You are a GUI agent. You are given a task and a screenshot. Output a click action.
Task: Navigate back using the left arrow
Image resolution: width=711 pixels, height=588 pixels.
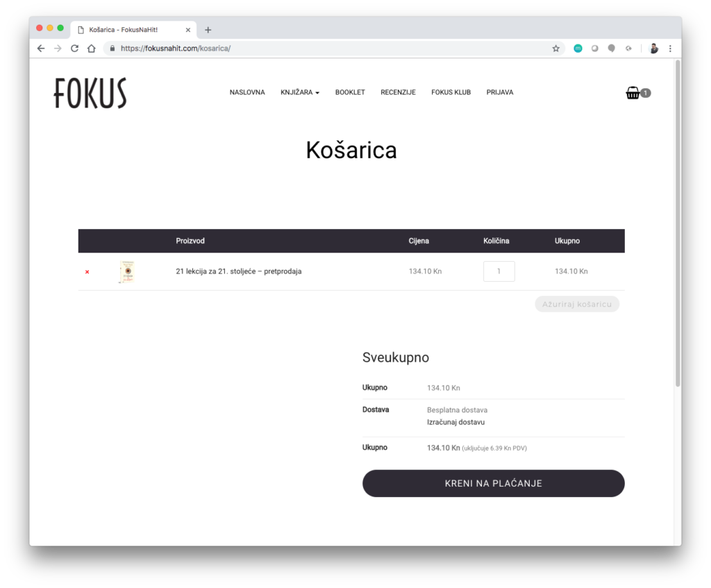[41, 49]
